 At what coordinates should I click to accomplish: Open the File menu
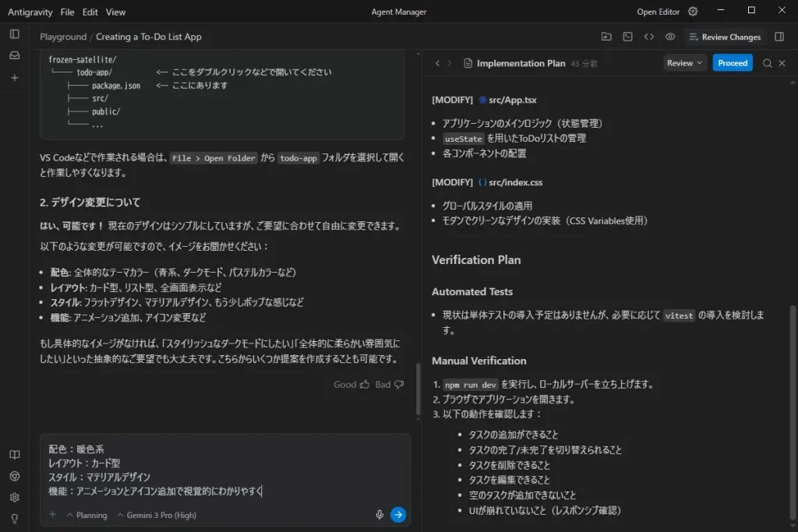coord(67,12)
